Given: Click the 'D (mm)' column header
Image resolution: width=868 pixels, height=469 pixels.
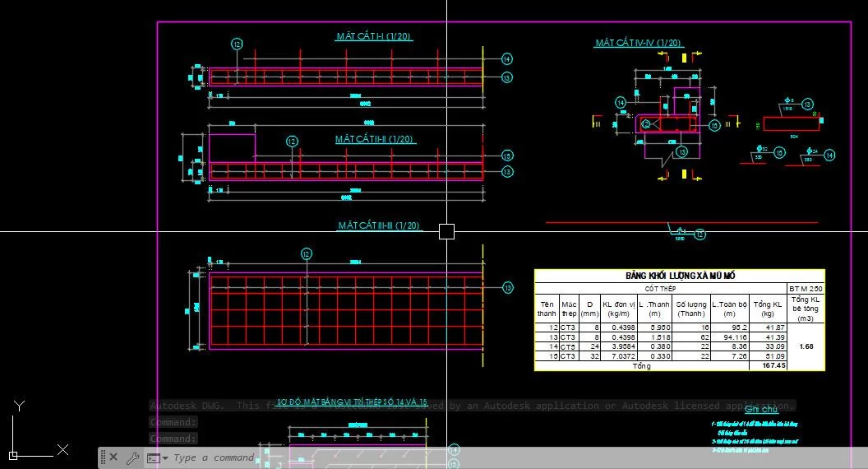Looking at the screenshot, I should click(589, 309).
